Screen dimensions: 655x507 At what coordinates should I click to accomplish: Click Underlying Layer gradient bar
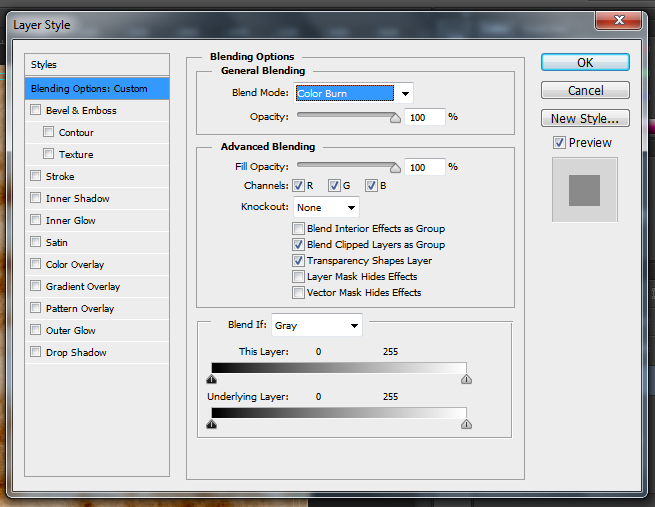tap(339, 413)
